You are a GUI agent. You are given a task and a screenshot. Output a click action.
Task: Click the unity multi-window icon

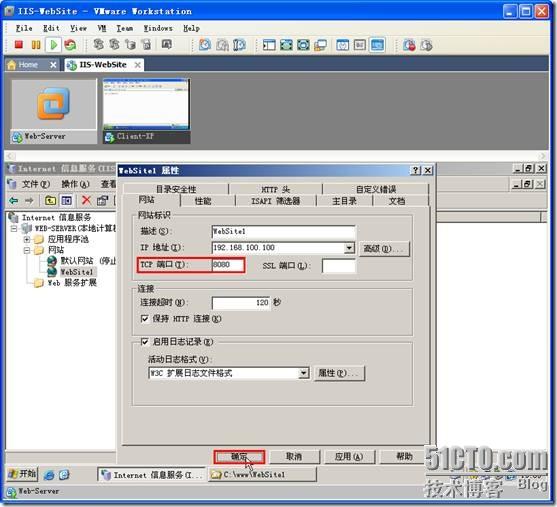coord(320,45)
